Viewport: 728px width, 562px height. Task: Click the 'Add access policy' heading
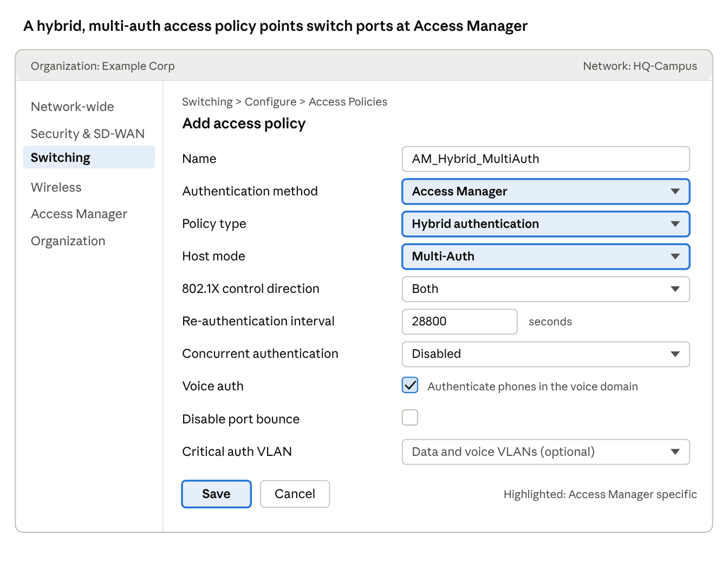point(244,124)
